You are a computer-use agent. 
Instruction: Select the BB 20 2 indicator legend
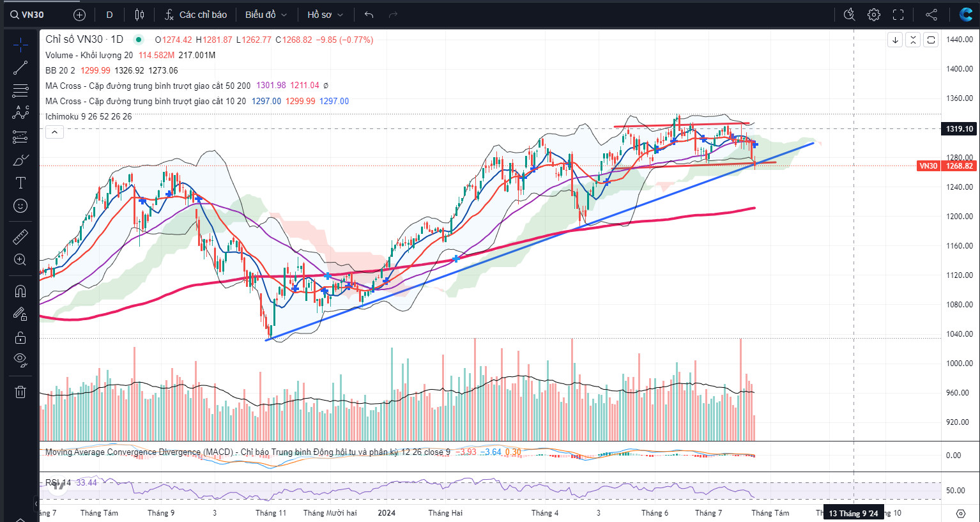tap(60, 70)
